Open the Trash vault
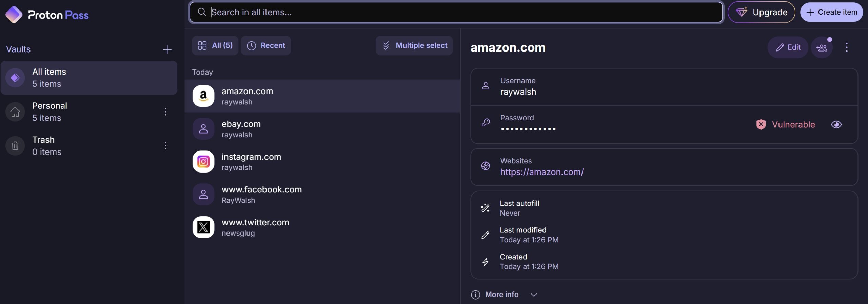This screenshot has height=304, width=868. pos(89,146)
